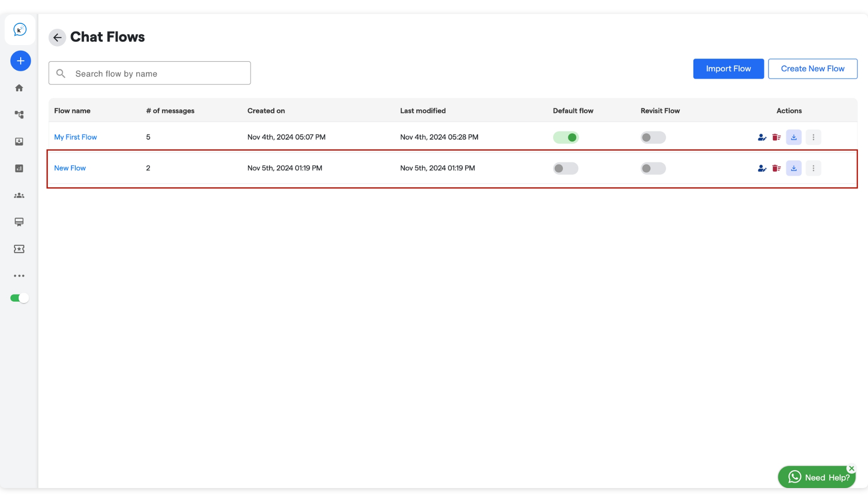Image resolution: width=868 pixels, height=502 pixels.
Task: Click Nov 4th, 2024 05:28 PM cell
Action: click(x=439, y=137)
